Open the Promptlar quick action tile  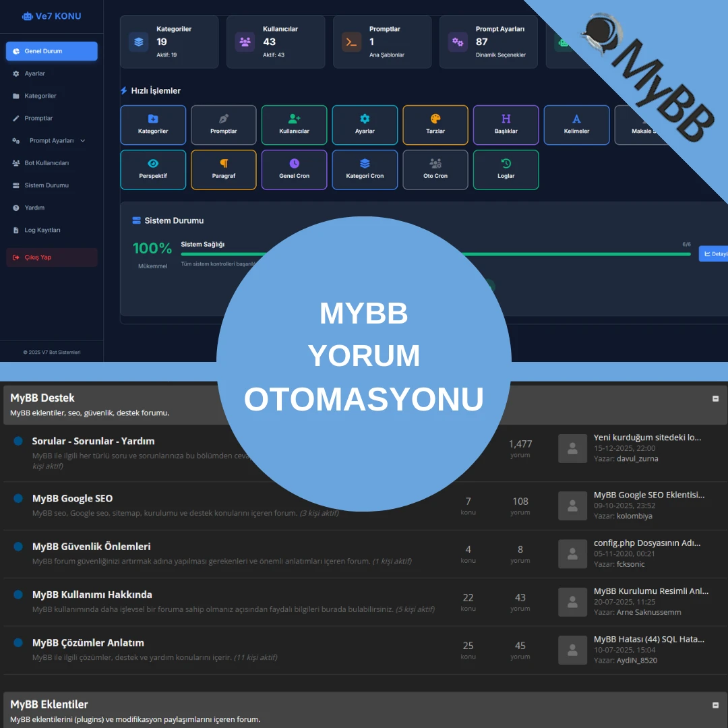coord(224,125)
